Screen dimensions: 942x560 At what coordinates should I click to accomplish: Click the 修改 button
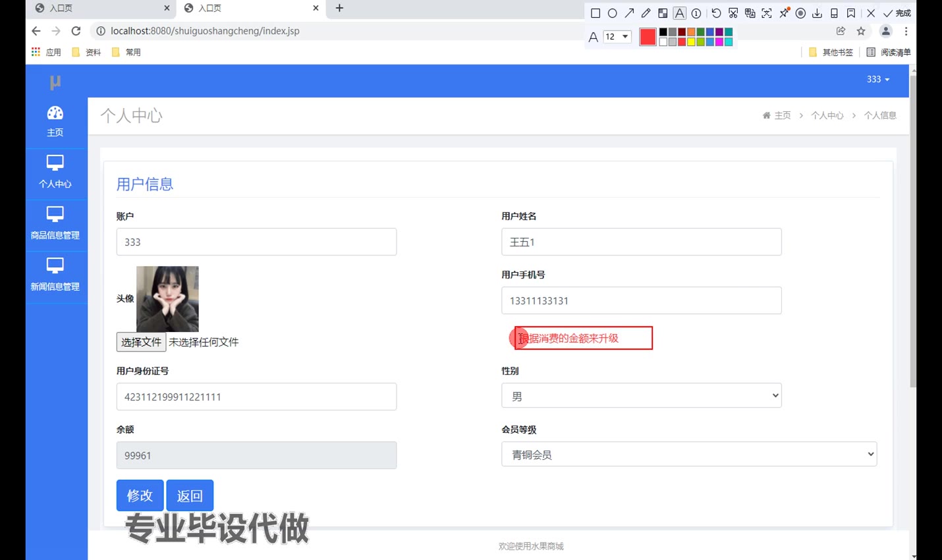pos(140,495)
